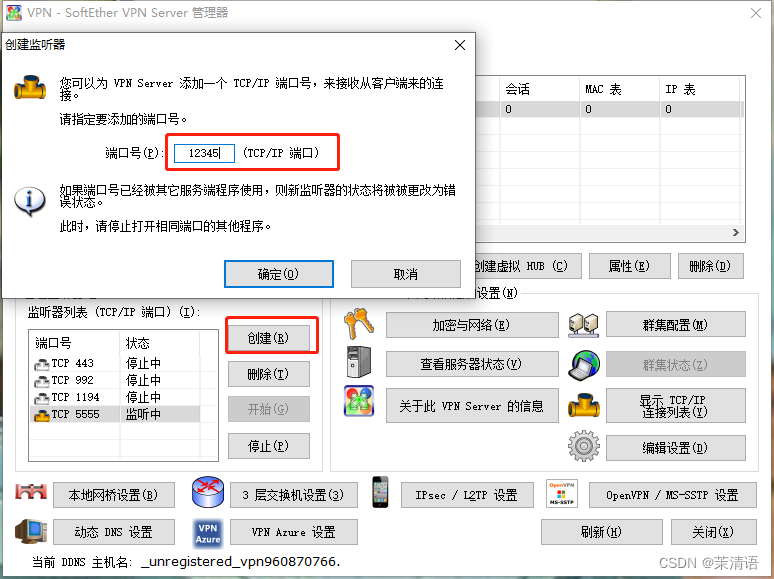Click the port number input field
This screenshot has height=579, width=774.
coord(204,153)
